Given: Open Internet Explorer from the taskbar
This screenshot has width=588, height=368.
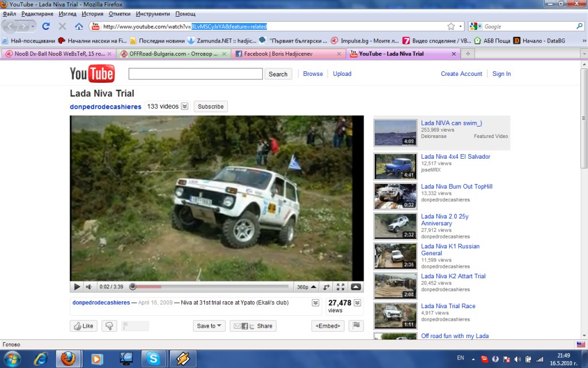Looking at the screenshot, I should [41, 359].
